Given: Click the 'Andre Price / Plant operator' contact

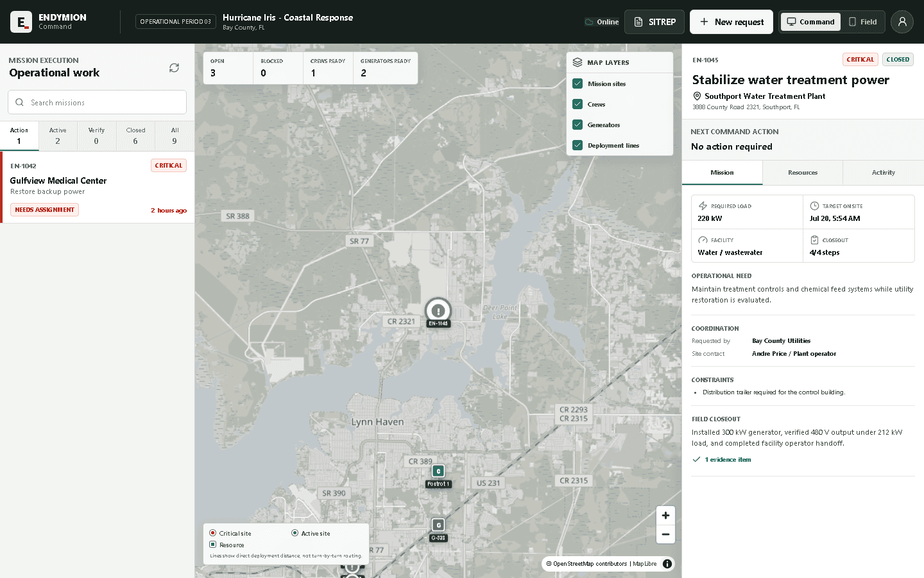Looking at the screenshot, I should pyautogui.click(x=794, y=354).
